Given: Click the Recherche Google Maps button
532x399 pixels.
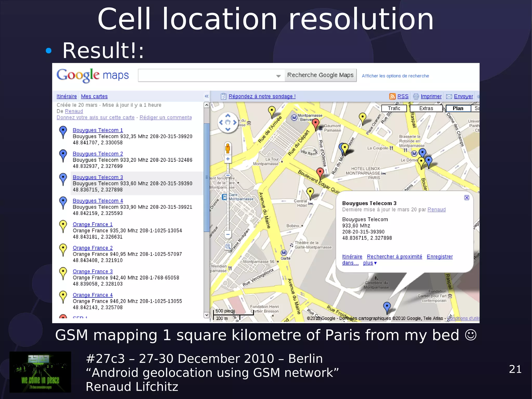Looking at the screenshot, I should tap(320, 75).
